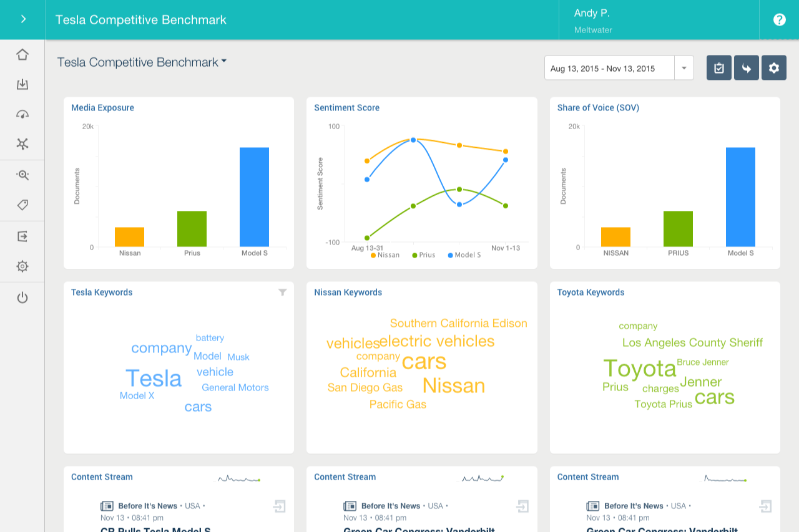Click the clipboard checklist button

719,68
